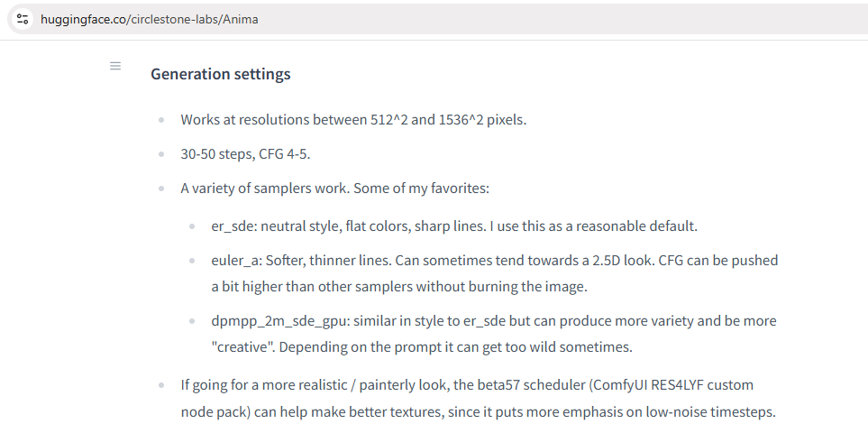Open the site information icon in address bar
Viewport: 868px width, 433px height.
tap(23, 19)
